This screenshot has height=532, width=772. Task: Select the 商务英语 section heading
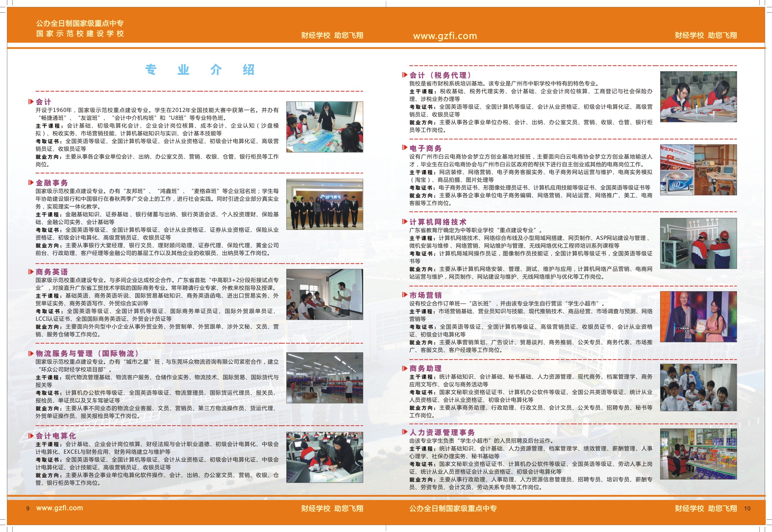(x=52, y=272)
